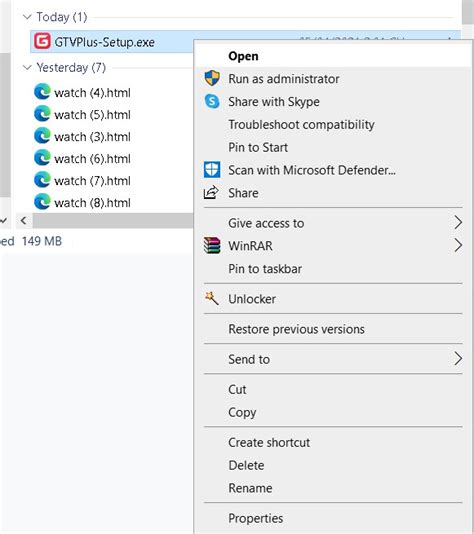Click the Unlocker wand icon

pyautogui.click(x=211, y=298)
